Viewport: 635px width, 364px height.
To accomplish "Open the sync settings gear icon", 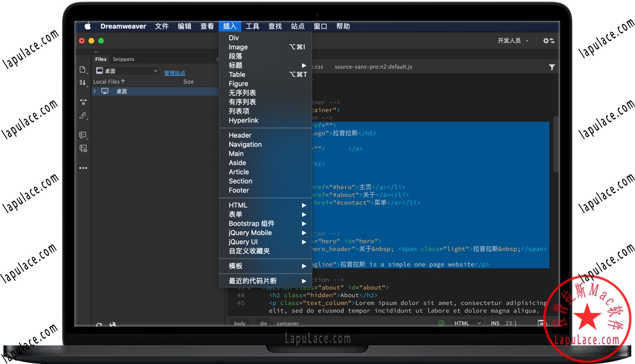I will (548, 41).
